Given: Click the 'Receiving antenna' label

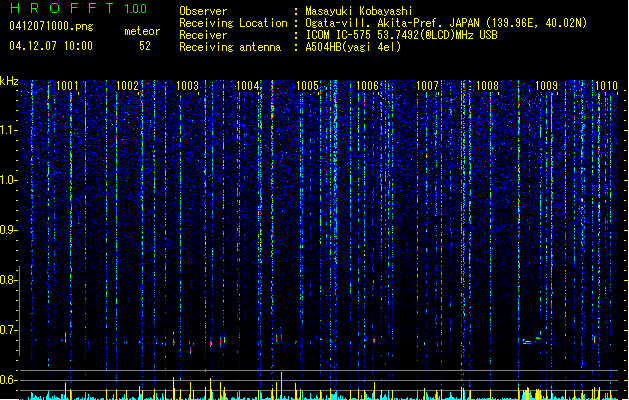Looking at the screenshot, I should click(230, 47).
